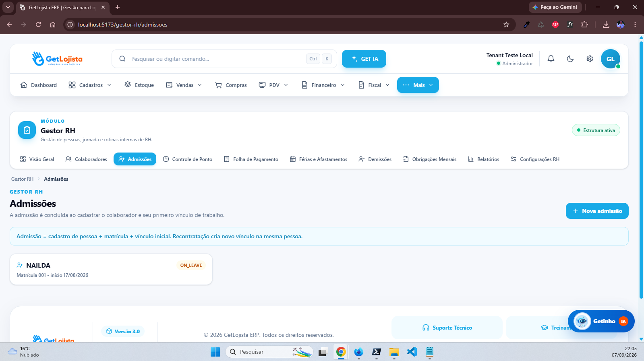Image resolution: width=644 pixels, height=361 pixels.
Task: Open the Configurações RH tab
Action: point(535,159)
